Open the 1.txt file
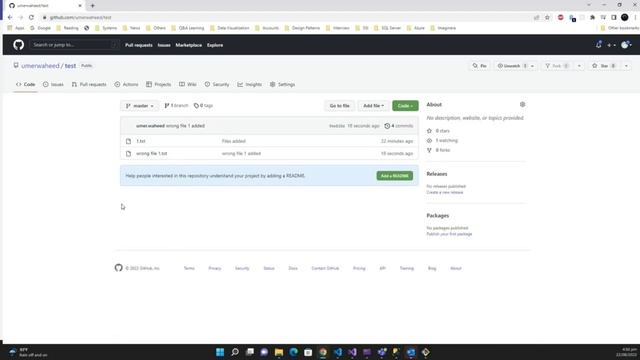The height and width of the screenshot is (360, 640). click(141, 141)
